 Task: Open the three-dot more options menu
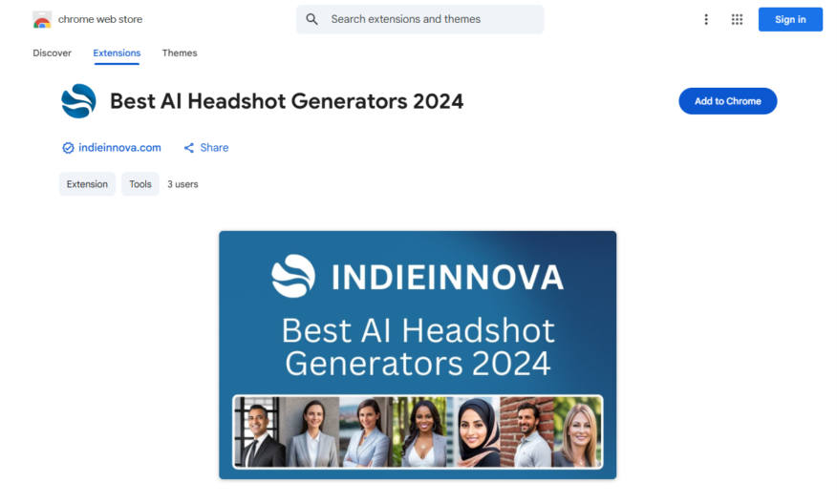706,20
